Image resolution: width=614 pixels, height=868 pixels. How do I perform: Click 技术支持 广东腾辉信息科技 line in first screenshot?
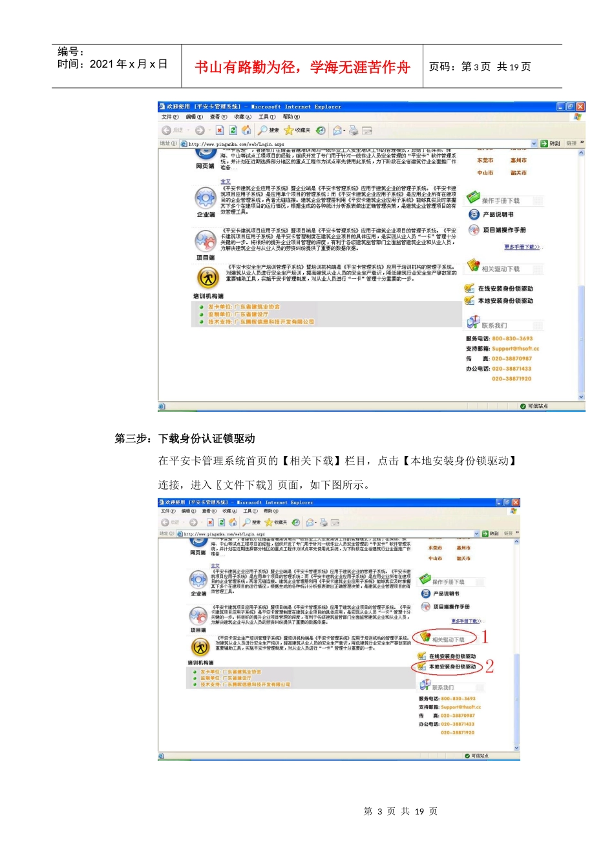tap(261, 322)
